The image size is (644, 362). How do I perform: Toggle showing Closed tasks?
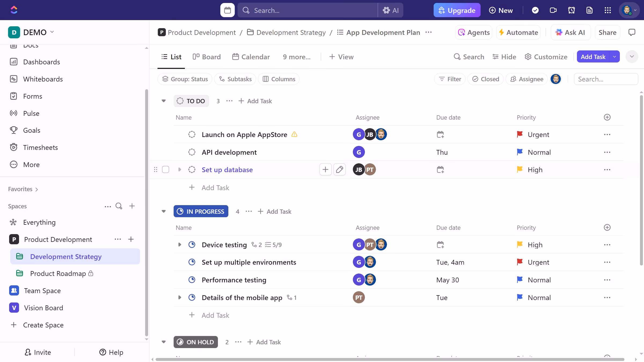click(x=485, y=79)
